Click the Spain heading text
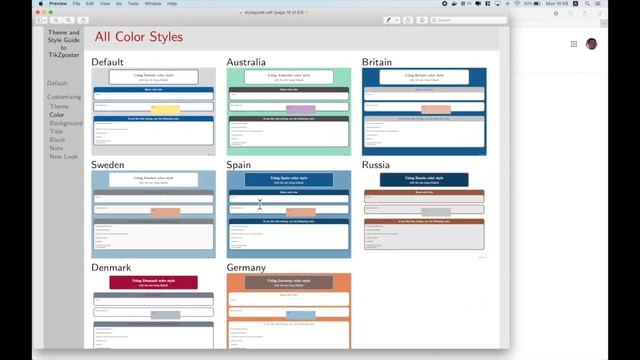Screen dimensions: 640x360 tap(239, 165)
